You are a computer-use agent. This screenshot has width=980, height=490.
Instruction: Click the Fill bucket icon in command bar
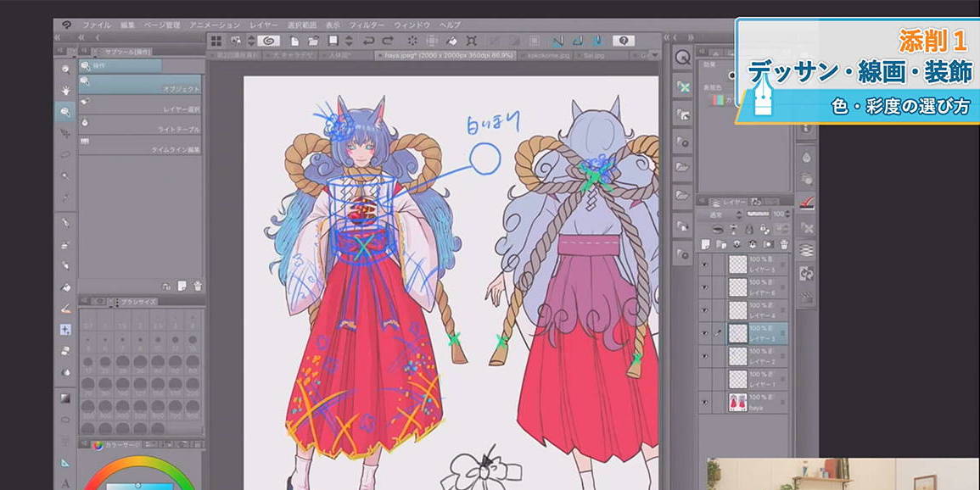tap(451, 42)
